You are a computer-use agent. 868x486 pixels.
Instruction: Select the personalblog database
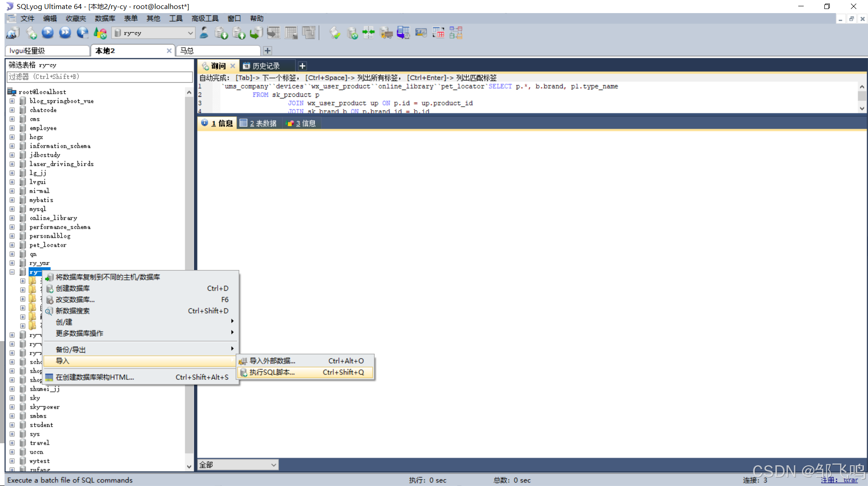click(50, 236)
